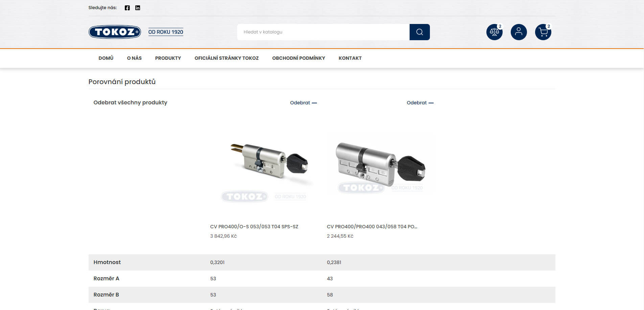Click the TOKOZ logo in header
Screen dimensions: 644x310
click(115, 32)
